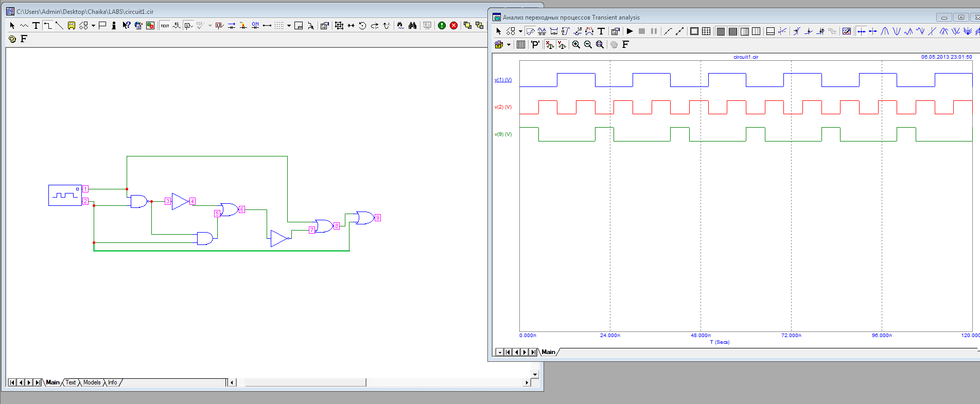The height and width of the screenshot is (404, 980).
Task: Zoom out on the analysis plot
Action: (588, 45)
